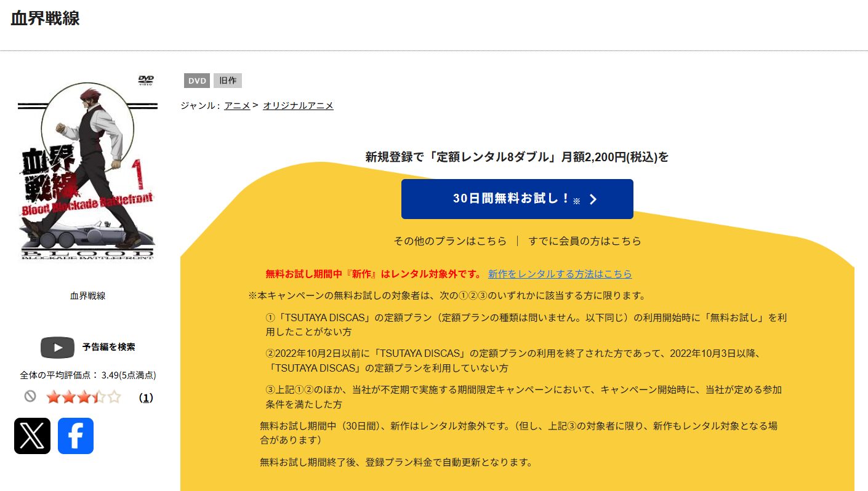Click the Facebook share icon
Screen dimensions: 868x491
76,436
